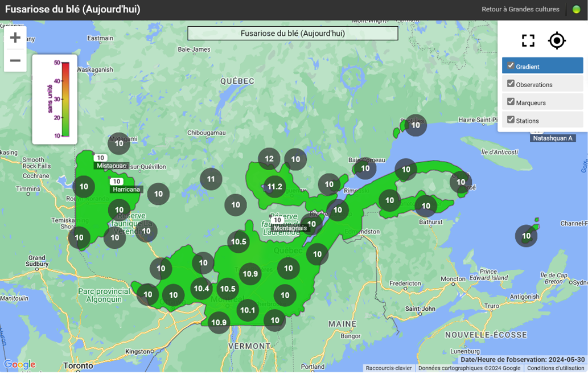Zoom out using the minus button
The height and width of the screenshot is (374, 588).
pyautogui.click(x=15, y=60)
